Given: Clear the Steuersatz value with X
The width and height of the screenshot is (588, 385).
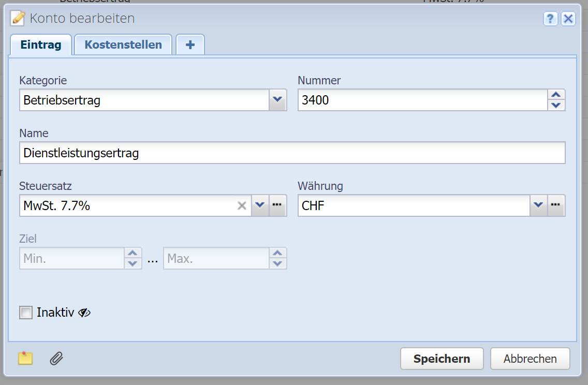Looking at the screenshot, I should point(241,205).
